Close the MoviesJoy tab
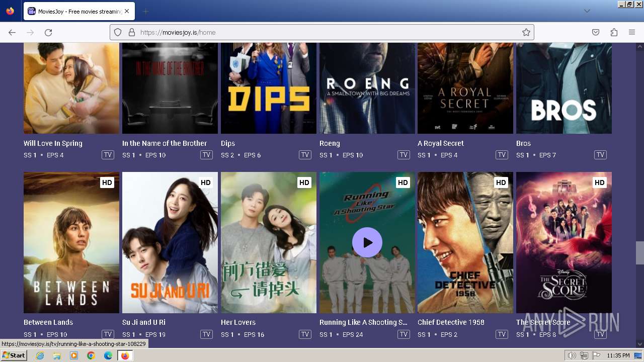Viewport: 644px width, 362px height. tap(127, 11)
